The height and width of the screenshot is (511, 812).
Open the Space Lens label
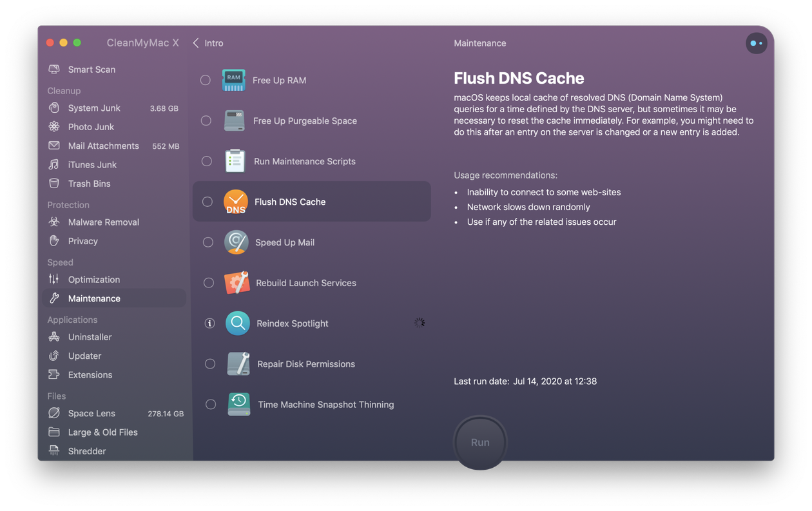click(92, 413)
